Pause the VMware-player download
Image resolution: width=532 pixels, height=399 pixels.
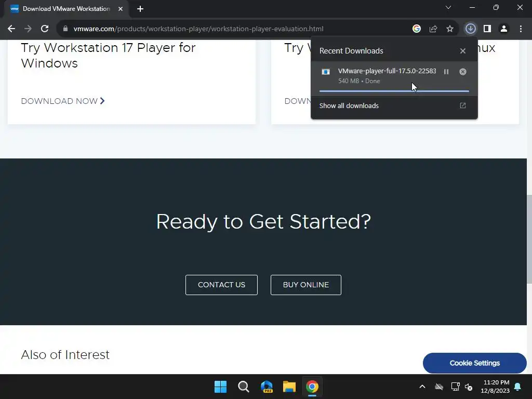pyautogui.click(x=446, y=72)
